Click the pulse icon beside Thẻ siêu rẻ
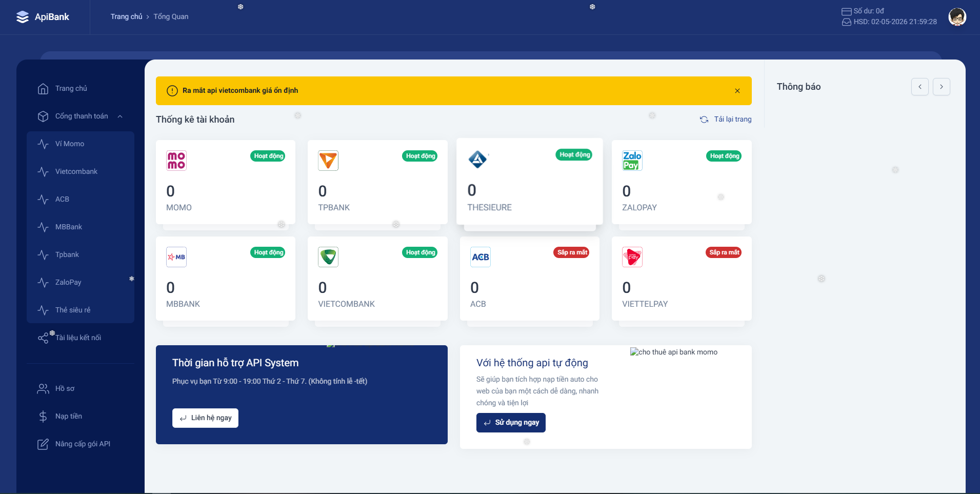The width and height of the screenshot is (980, 494). [x=43, y=310]
